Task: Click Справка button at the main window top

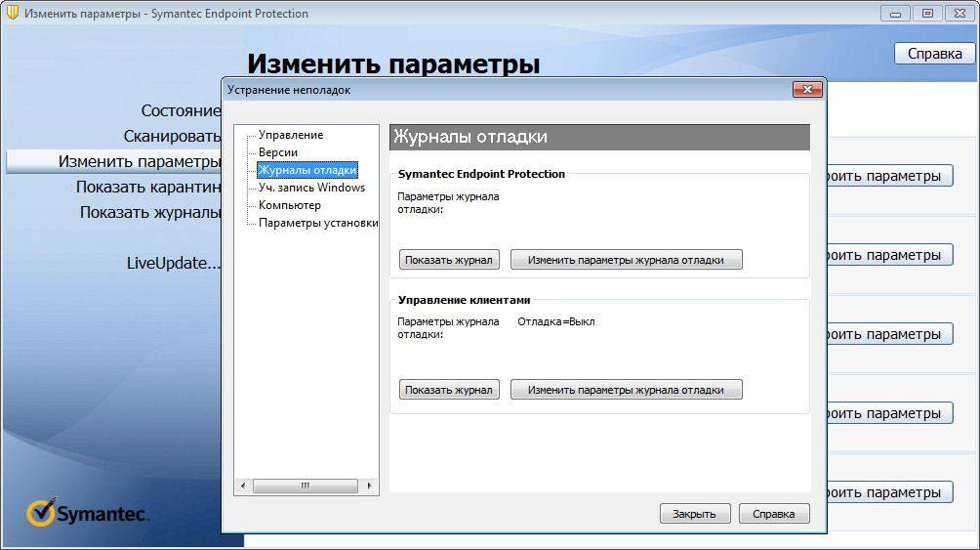Action: [934, 54]
